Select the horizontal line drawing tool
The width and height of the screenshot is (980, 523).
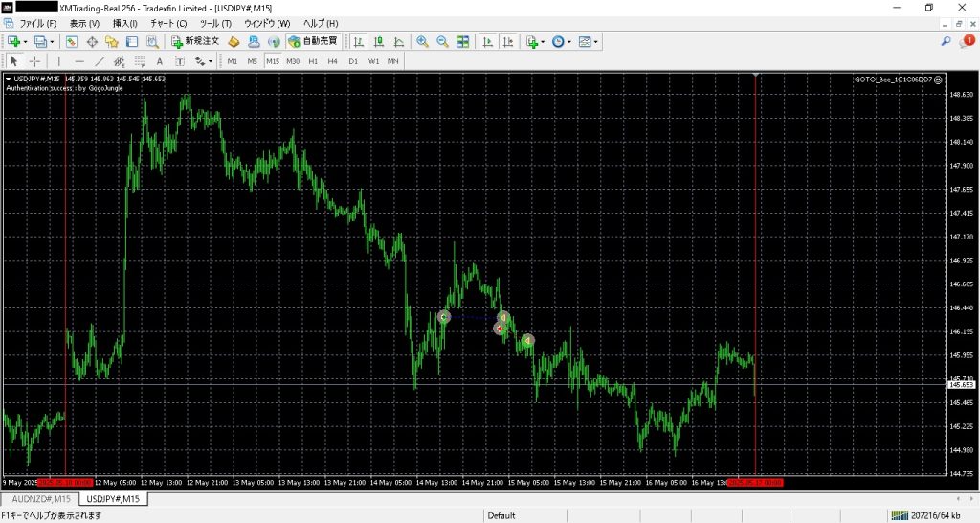tap(78, 61)
